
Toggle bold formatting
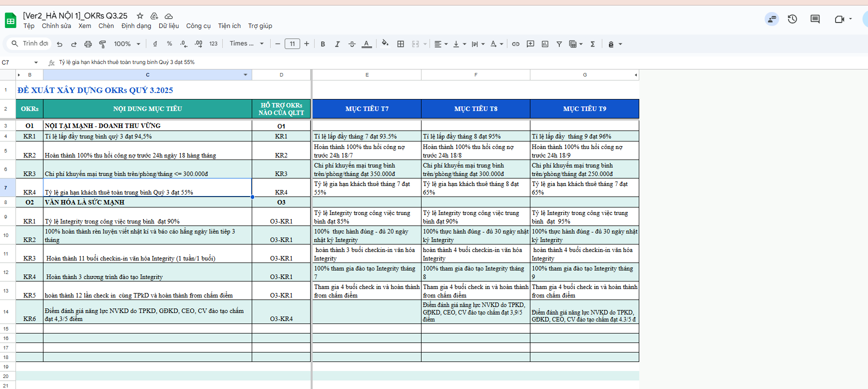click(x=323, y=44)
